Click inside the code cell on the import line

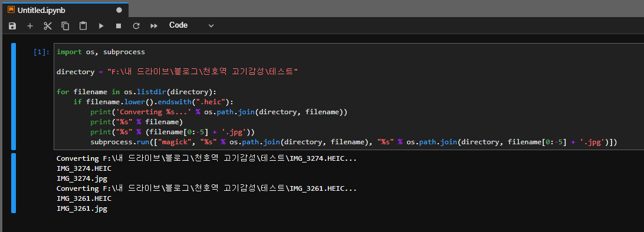point(101,52)
